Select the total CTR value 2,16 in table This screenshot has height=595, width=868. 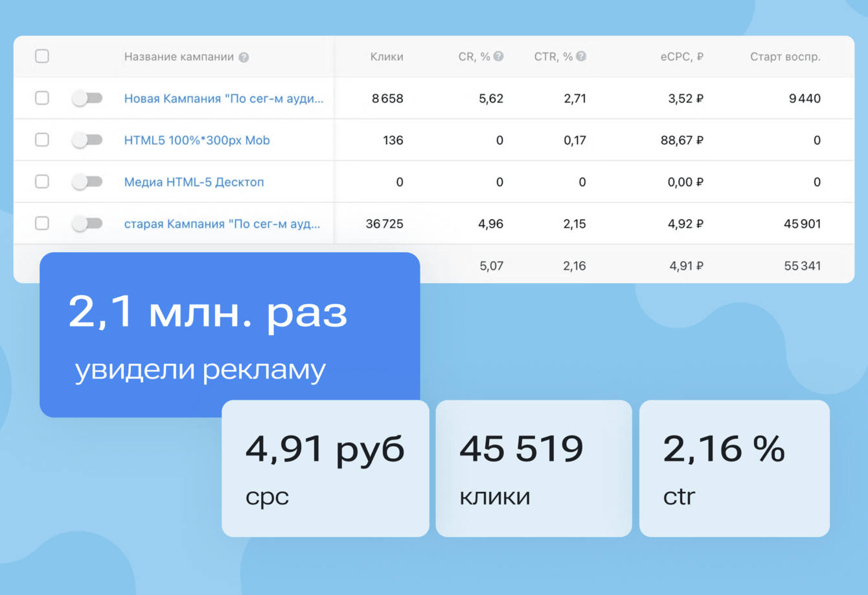(x=575, y=266)
